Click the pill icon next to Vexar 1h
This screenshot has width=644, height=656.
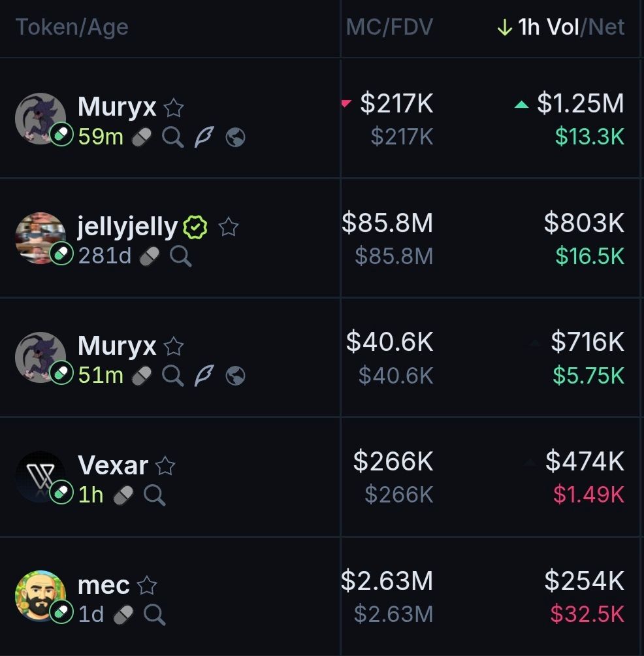[x=123, y=495]
